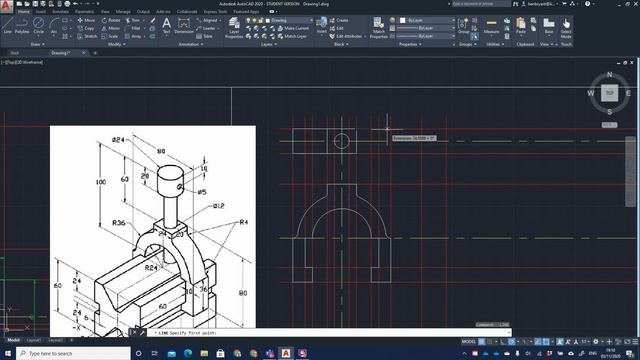Expand the Annotation panel dropdown
Image resolution: width=640 pixels, height=360 pixels.
191,44
